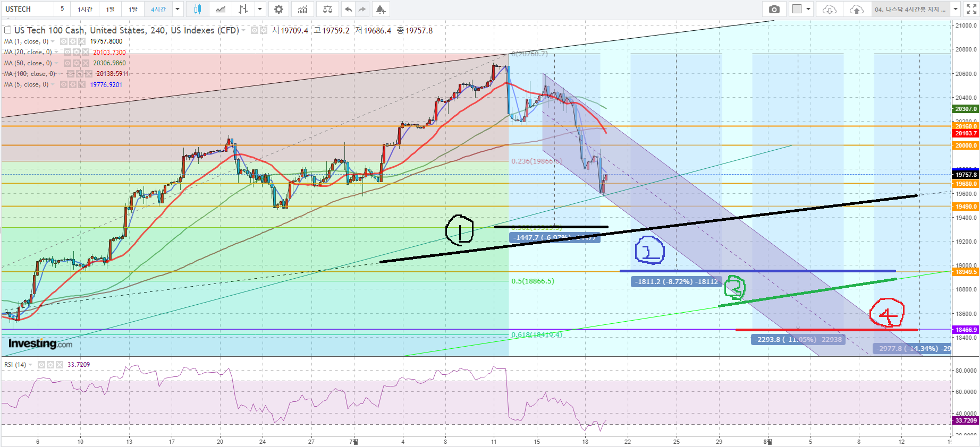The height and width of the screenshot is (447, 980).
Task: Open the compare symbols scales icon
Action: [x=327, y=9]
